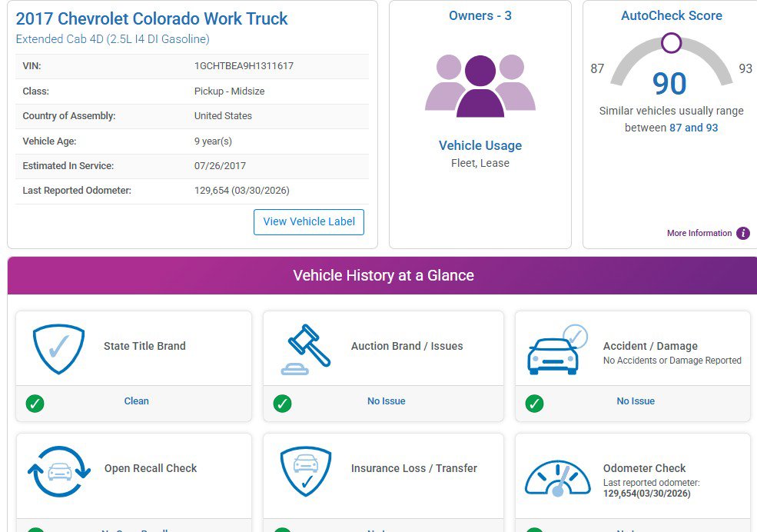Image resolution: width=757 pixels, height=532 pixels.
Task: Click the No Accidents or Damage Reported text
Action: coord(672,361)
